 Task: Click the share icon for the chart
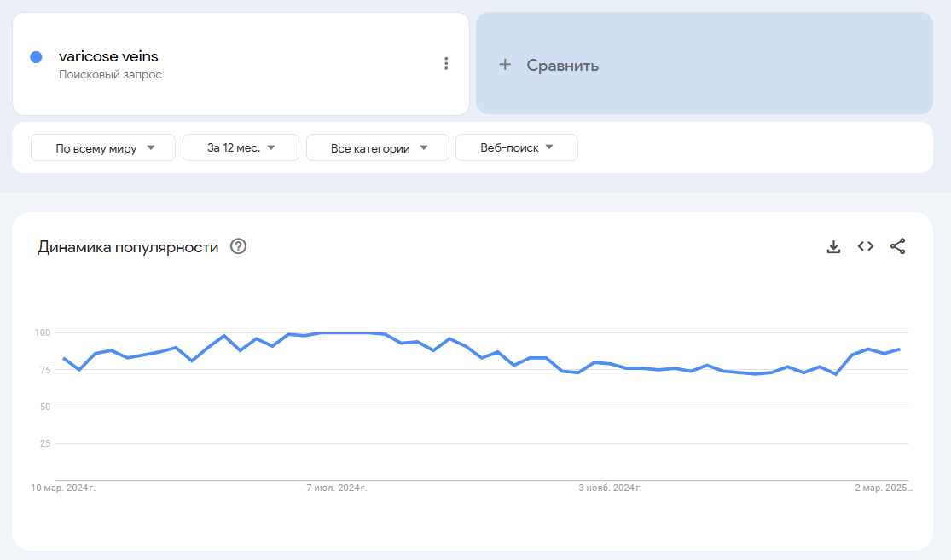coord(897,246)
